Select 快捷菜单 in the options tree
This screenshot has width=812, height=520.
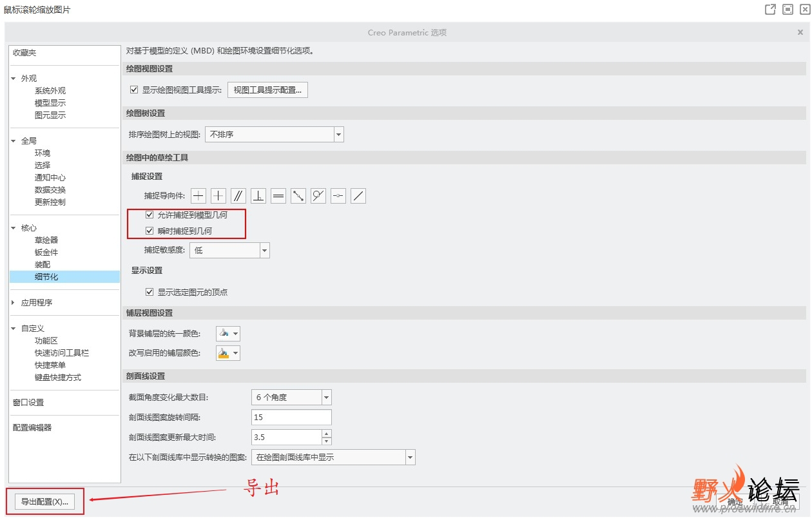[50, 365]
